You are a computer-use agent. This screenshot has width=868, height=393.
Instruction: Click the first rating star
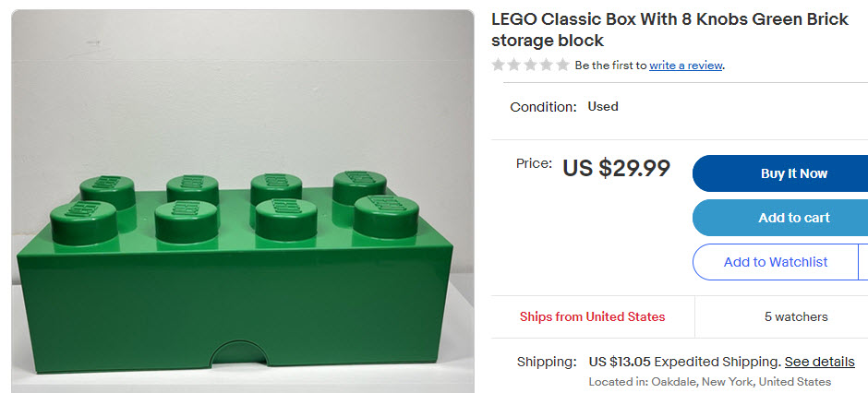click(499, 65)
